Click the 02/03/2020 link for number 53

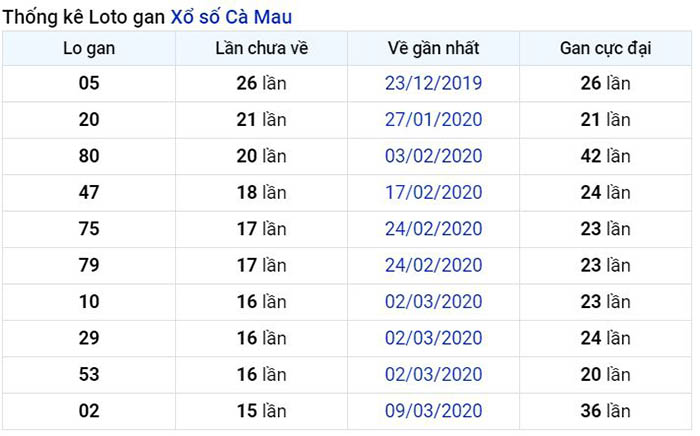coord(433,374)
